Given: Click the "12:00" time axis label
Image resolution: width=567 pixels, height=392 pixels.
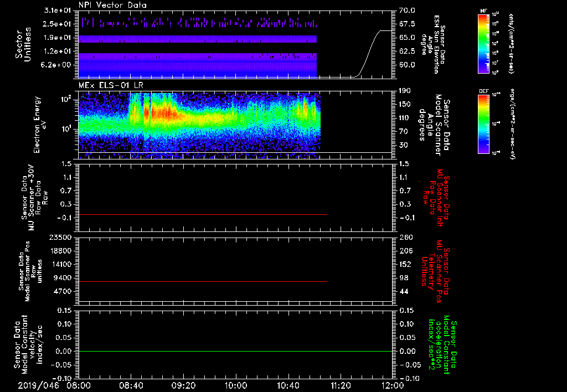Looking at the screenshot, I should [x=393, y=386].
